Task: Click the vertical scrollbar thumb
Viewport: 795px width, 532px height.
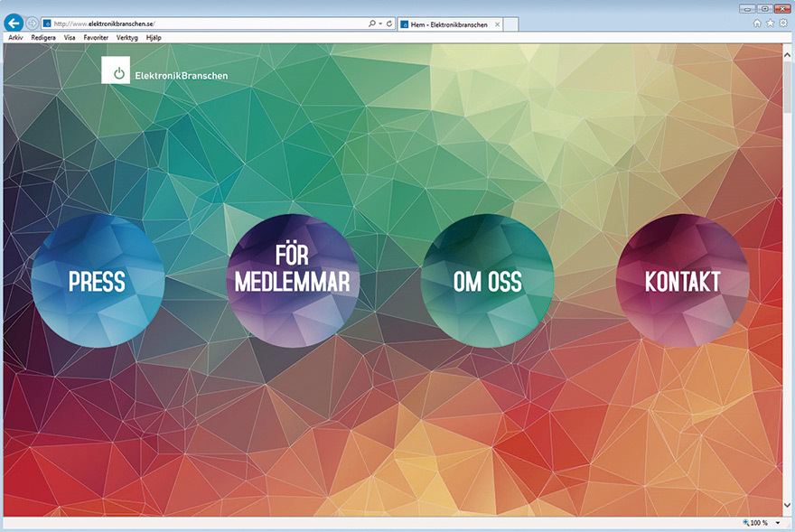Action: coord(787,86)
